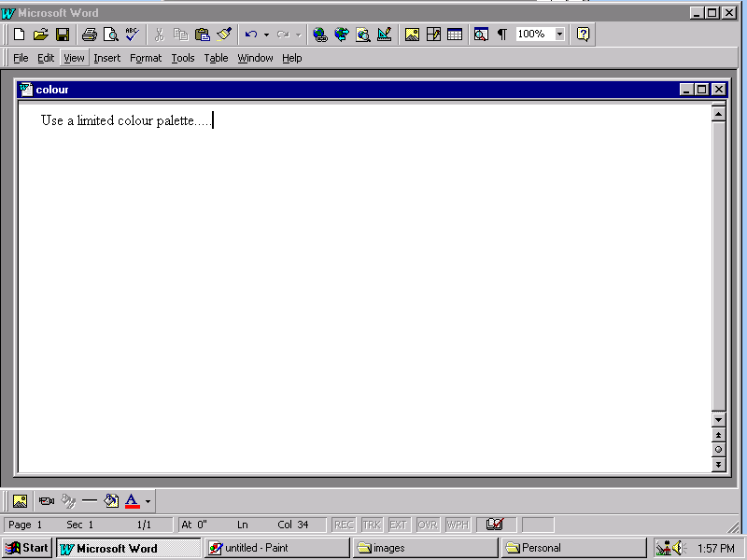The width and height of the screenshot is (747, 560).
Task: Switch to images folder taskbar button
Action: click(425, 548)
